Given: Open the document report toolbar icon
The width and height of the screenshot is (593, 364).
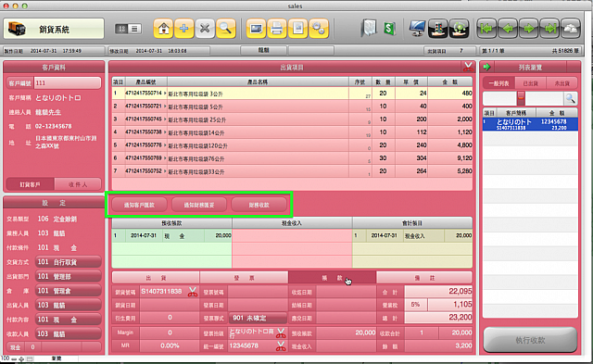Looking at the screenshot, I should (297, 29).
